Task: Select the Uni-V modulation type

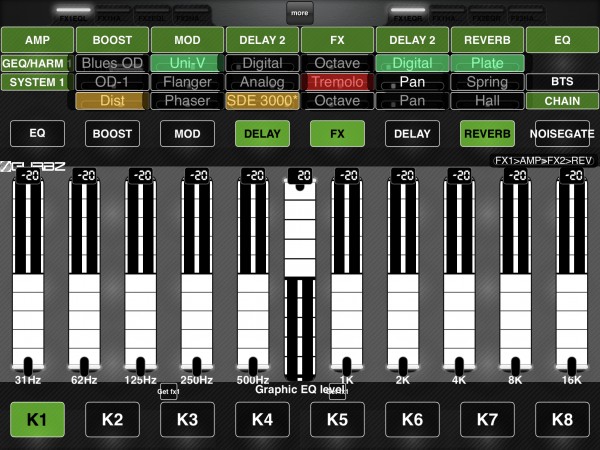Action: click(x=188, y=63)
